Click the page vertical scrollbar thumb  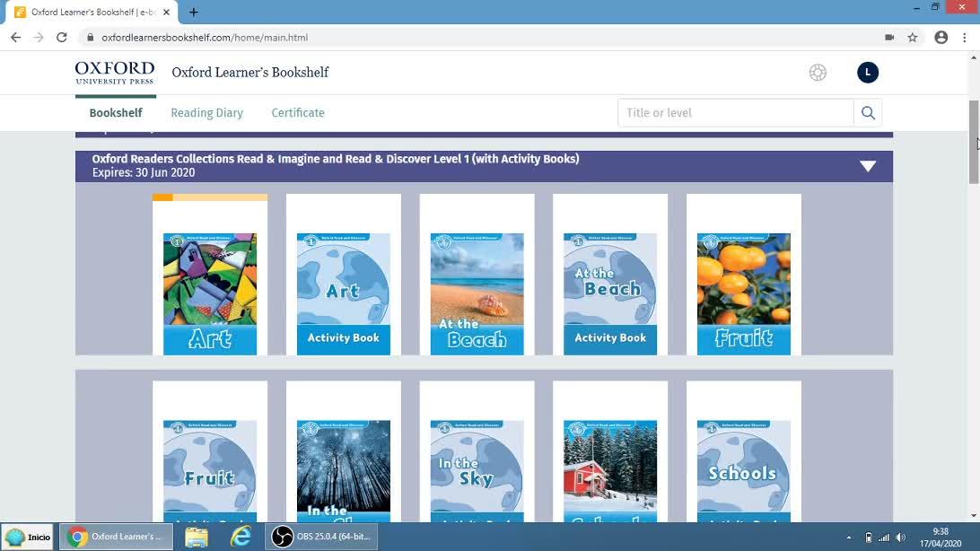974,142
